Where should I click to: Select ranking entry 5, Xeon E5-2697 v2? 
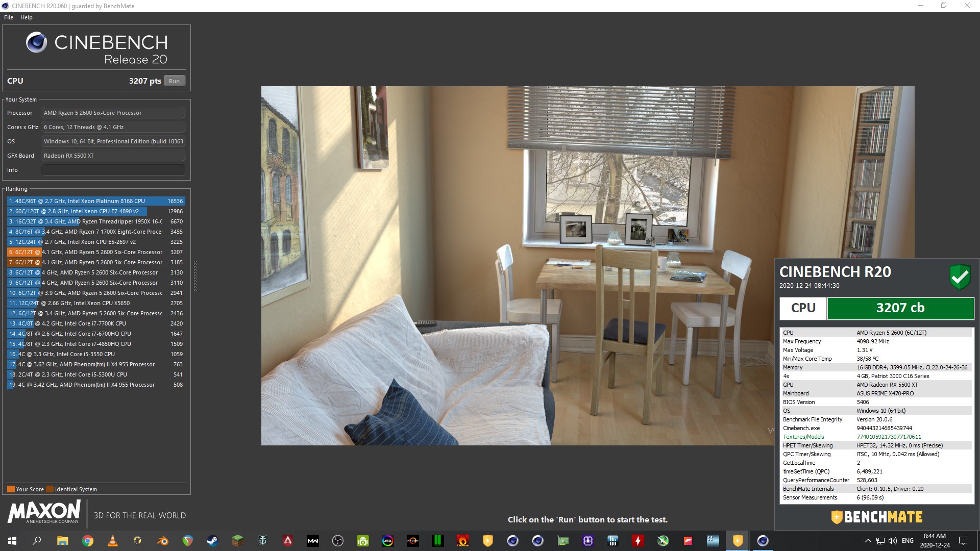[96, 242]
